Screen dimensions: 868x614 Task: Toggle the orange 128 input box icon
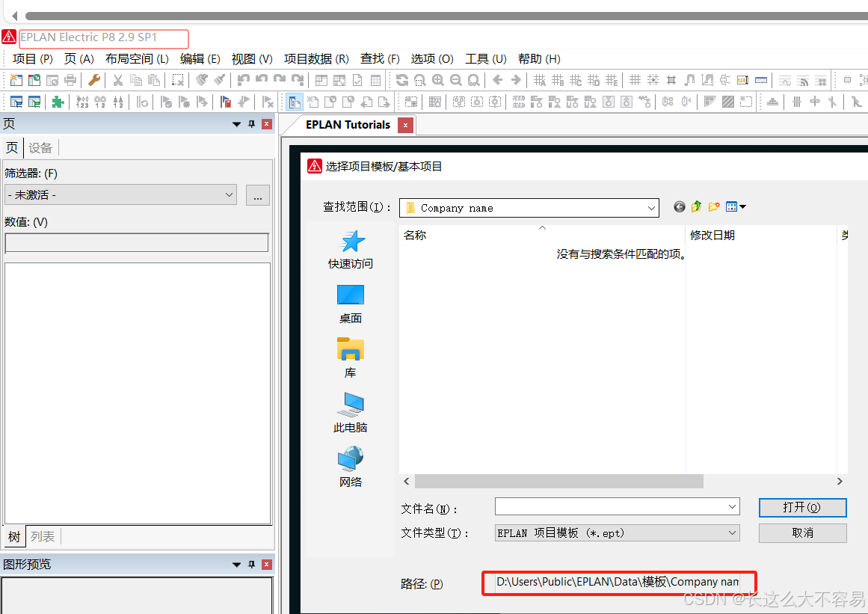pos(743,80)
